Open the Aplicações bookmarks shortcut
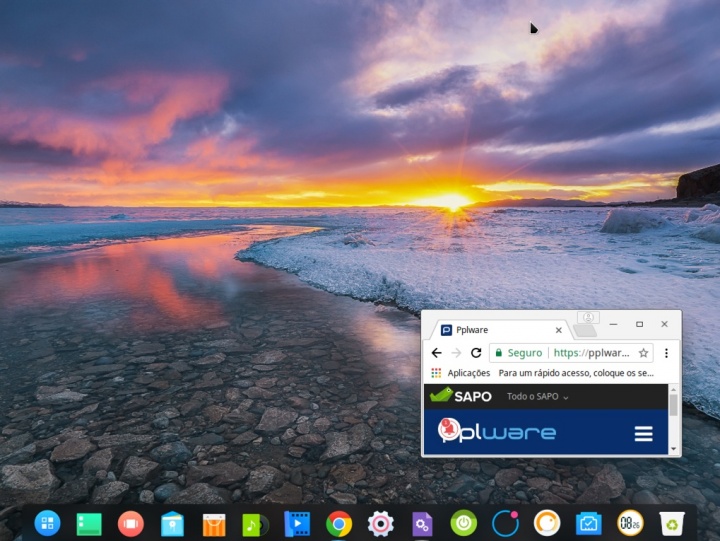720x541 pixels. (460, 373)
